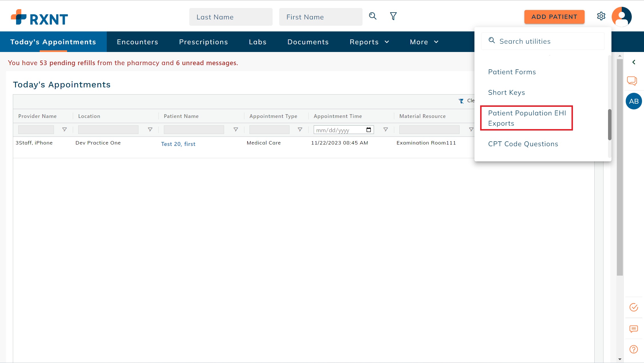Click inside the Search utilities input field

point(542,41)
